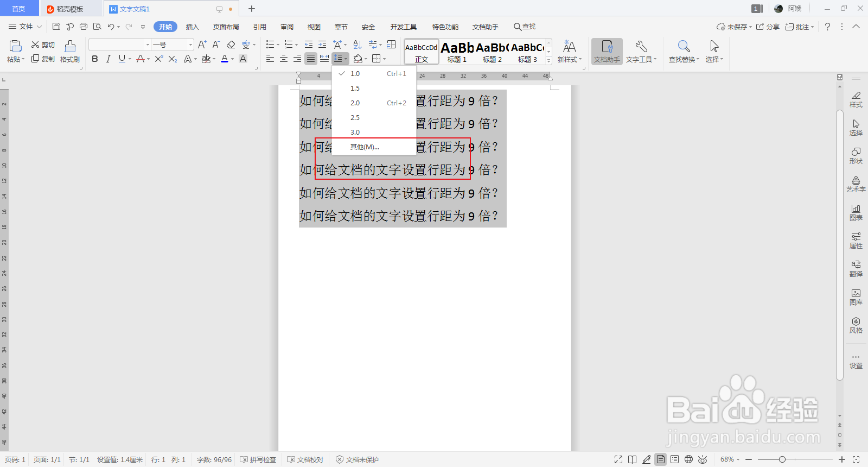Toggle Align Left paragraph alignment

270,59
